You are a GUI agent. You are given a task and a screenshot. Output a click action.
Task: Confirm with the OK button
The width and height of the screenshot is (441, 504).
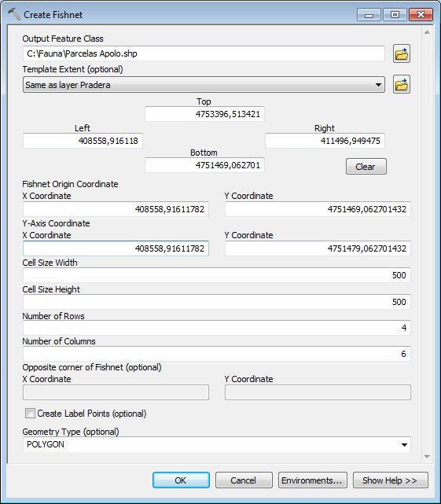[181, 480]
